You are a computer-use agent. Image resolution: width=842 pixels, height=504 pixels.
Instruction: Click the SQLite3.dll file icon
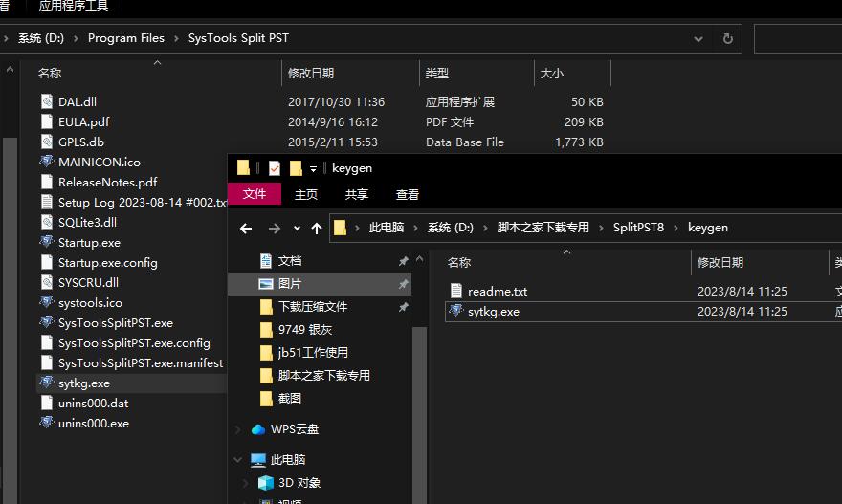coord(47,222)
